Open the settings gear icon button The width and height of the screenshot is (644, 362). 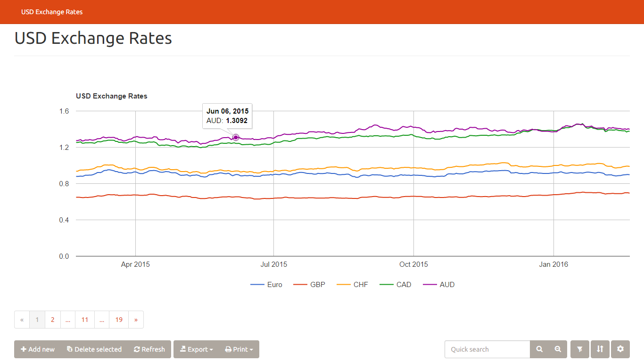click(x=620, y=349)
